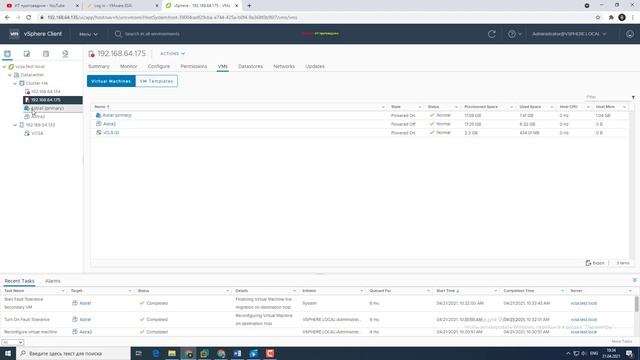Open the Administrator user account dropdown
This screenshot has height=360, width=640.
click(569, 34)
